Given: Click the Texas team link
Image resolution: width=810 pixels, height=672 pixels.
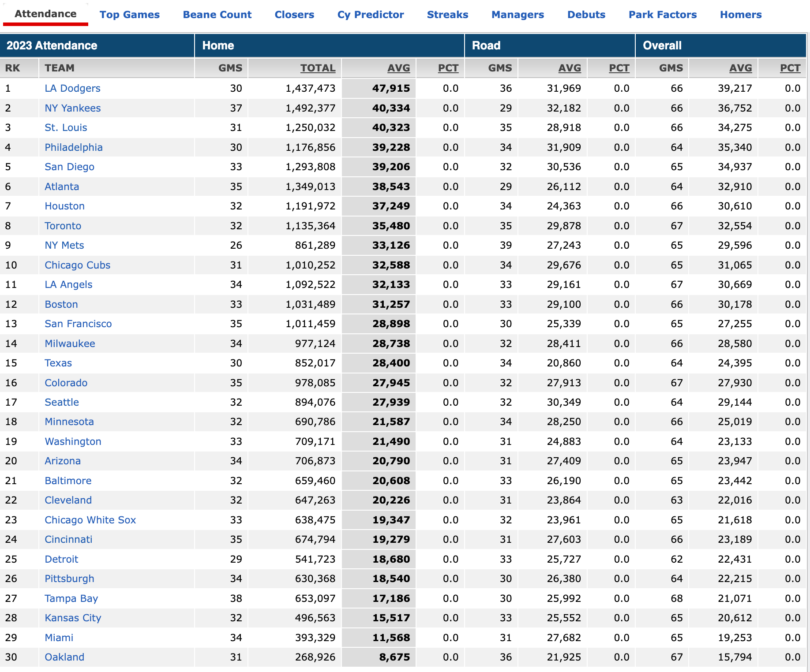Looking at the screenshot, I should (58, 363).
